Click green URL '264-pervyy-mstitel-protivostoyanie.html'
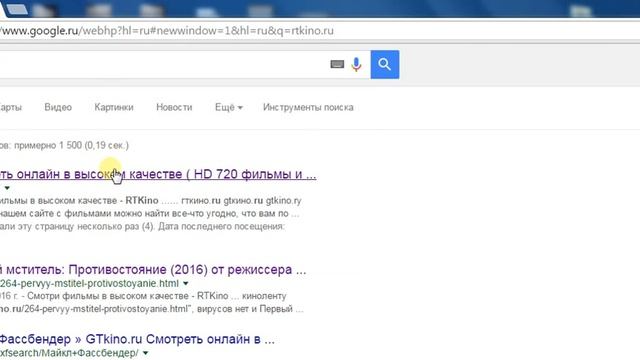640x360 pixels. pos(89,283)
